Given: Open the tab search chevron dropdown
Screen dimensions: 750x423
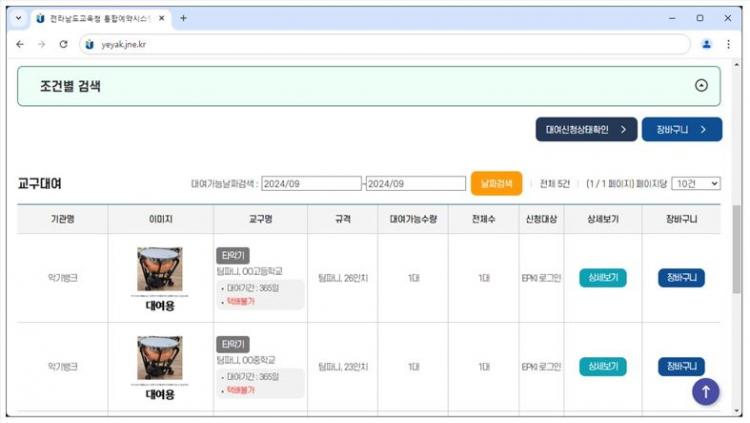Looking at the screenshot, I should point(18,18).
